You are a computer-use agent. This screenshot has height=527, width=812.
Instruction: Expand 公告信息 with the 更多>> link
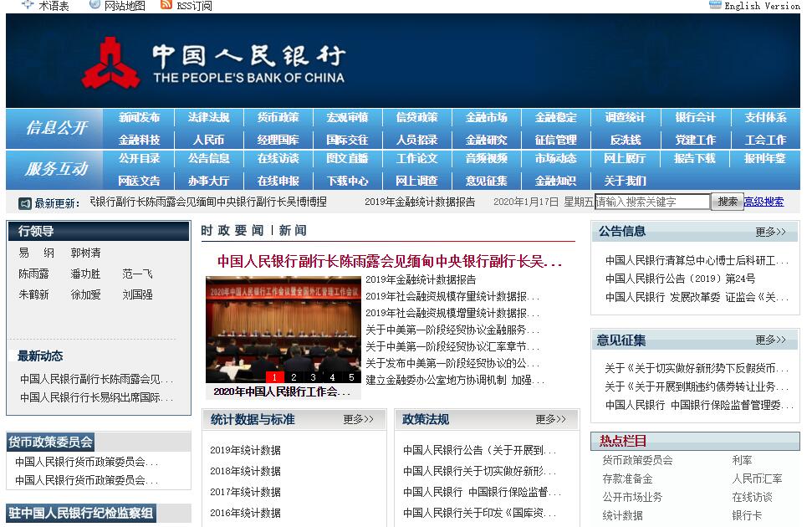[770, 232]
